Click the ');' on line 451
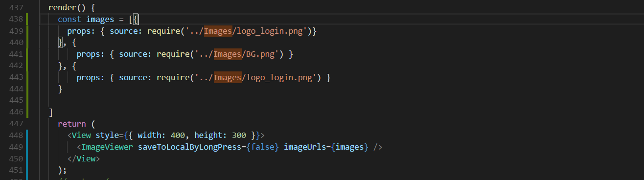The width and height of the screenshot is (644, 180). (62, 170)
